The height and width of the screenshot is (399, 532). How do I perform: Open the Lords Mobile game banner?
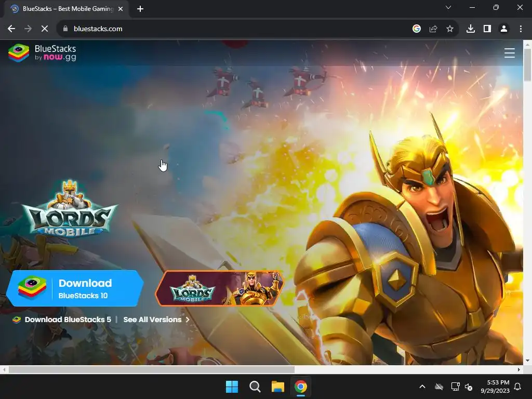tap(219, 288)
